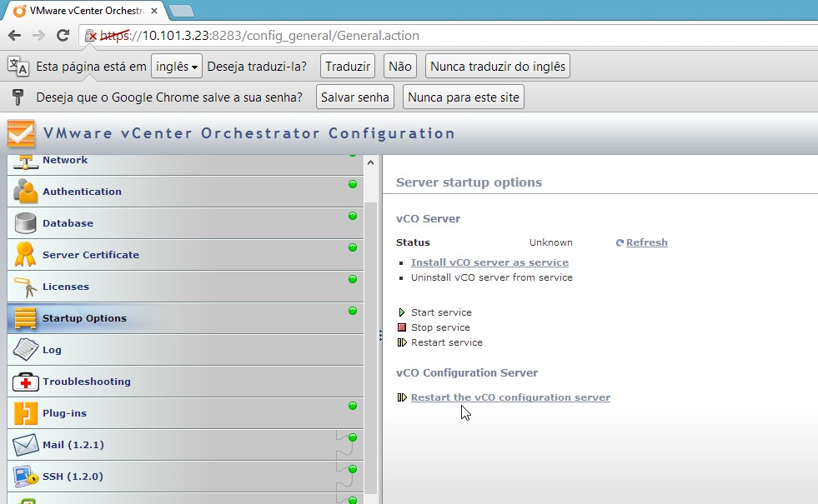Click the Licenses keys icon

26,287
